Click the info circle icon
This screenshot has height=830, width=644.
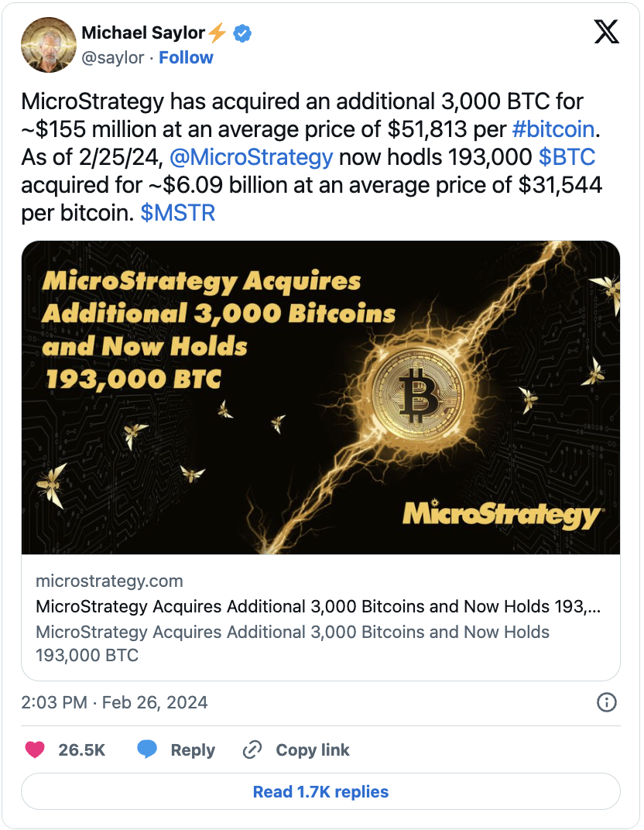click(x=607, y=702)
